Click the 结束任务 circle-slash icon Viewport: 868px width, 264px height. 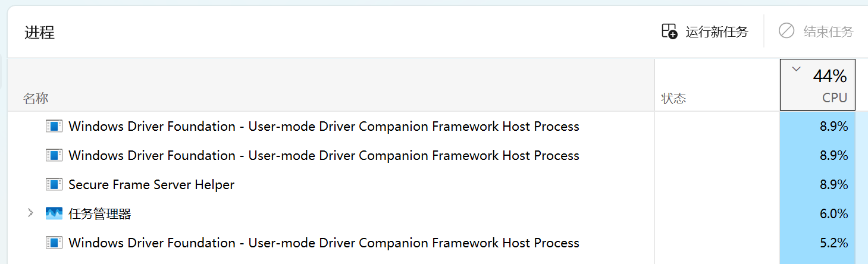pos(786,32)
